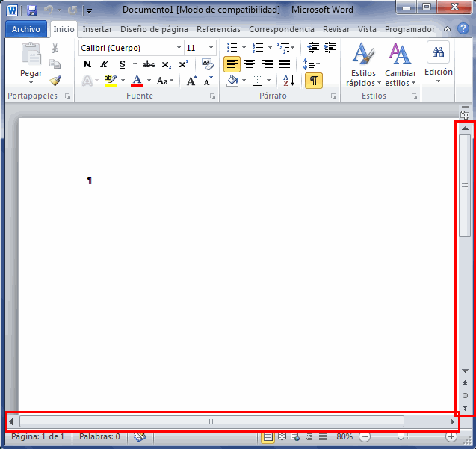Click the Pegar clipboard icon
Image resolution: width=476 pixels, height=449 pixels.
point(31,54)
